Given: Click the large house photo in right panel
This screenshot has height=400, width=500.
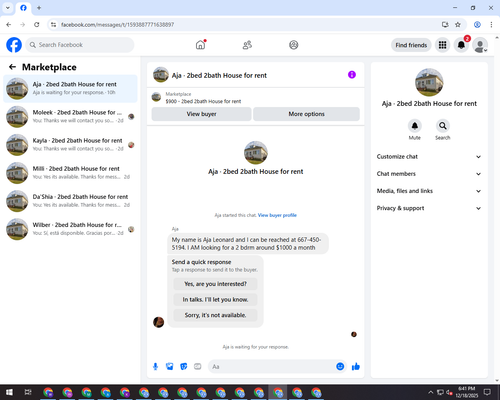Looking at the screenshot, I should [x=429, y=82].
